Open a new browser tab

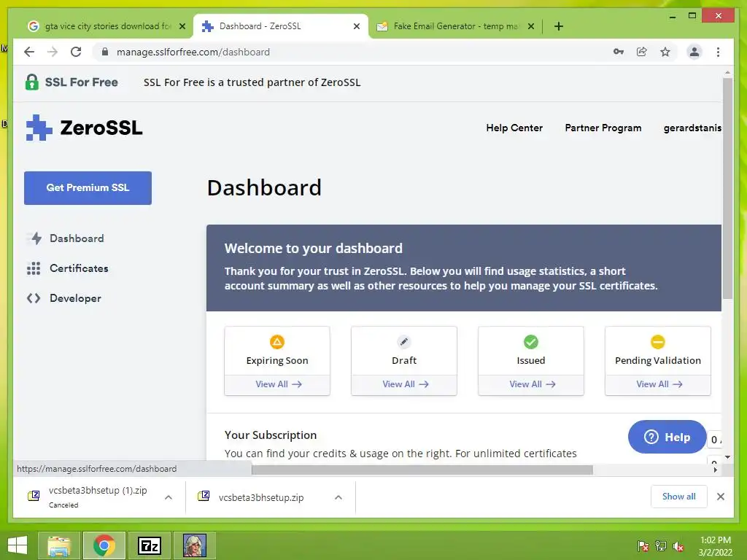559,26
